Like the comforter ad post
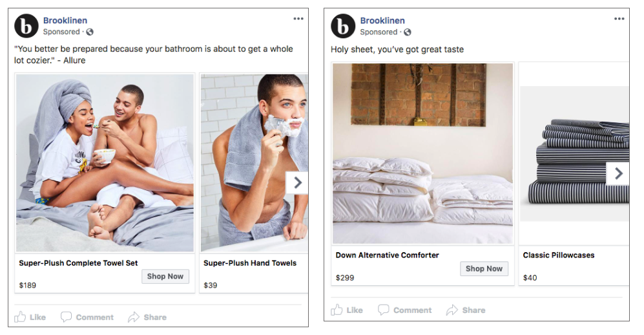The width and height of the screenshot is (644, 335). pos(347,310)
